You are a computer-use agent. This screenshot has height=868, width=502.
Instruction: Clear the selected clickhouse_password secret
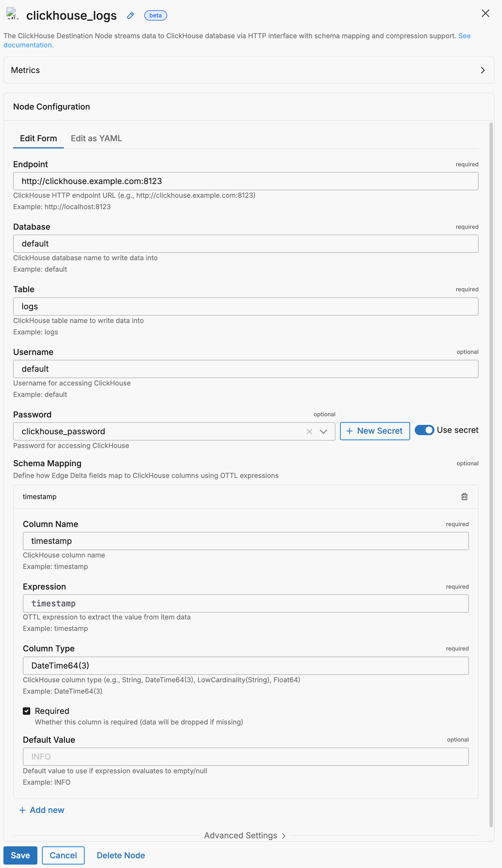(x=309, y=431)
